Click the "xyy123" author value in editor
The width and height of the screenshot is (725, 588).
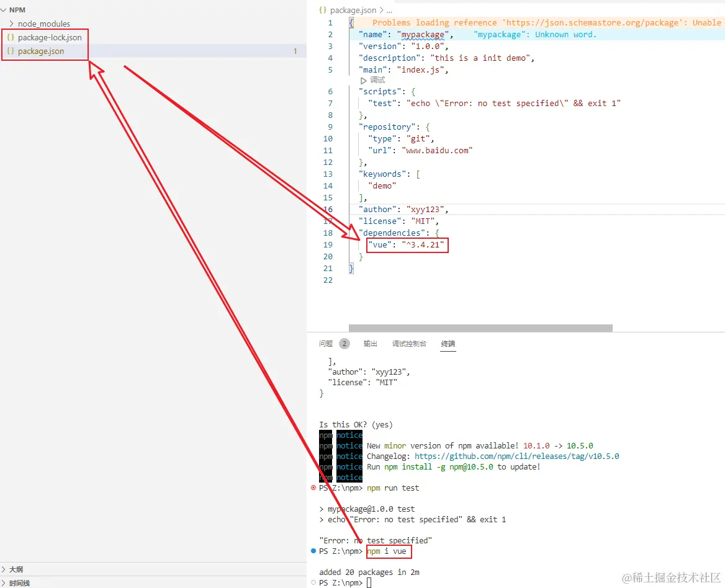(425, 210)
